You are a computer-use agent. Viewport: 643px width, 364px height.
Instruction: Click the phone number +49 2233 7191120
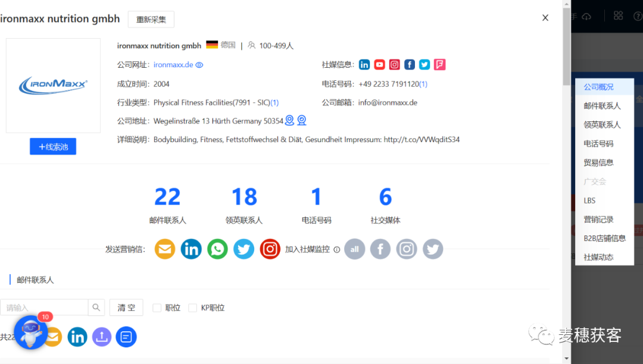click(x=389, y=84)
